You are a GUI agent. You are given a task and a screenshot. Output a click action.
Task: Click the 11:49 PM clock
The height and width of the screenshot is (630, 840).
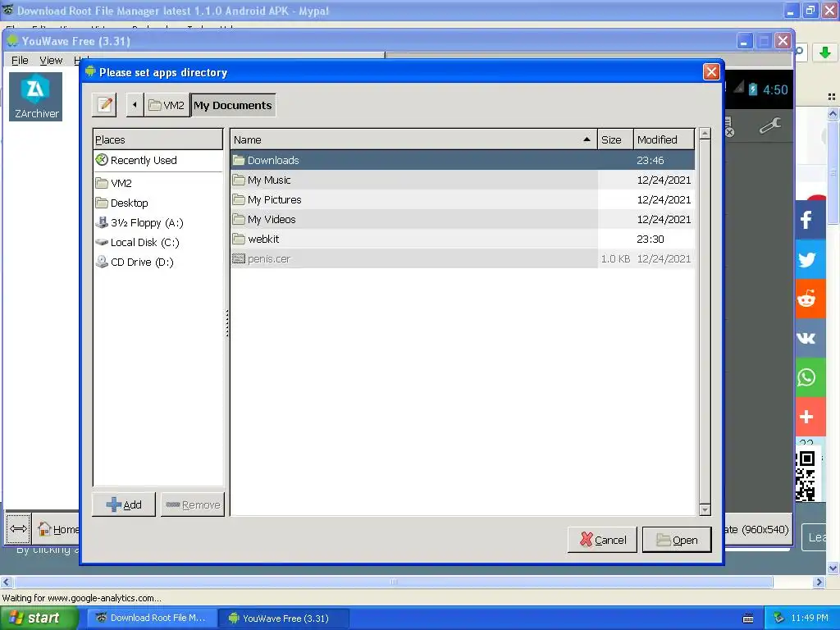click(x=810, y=619)
